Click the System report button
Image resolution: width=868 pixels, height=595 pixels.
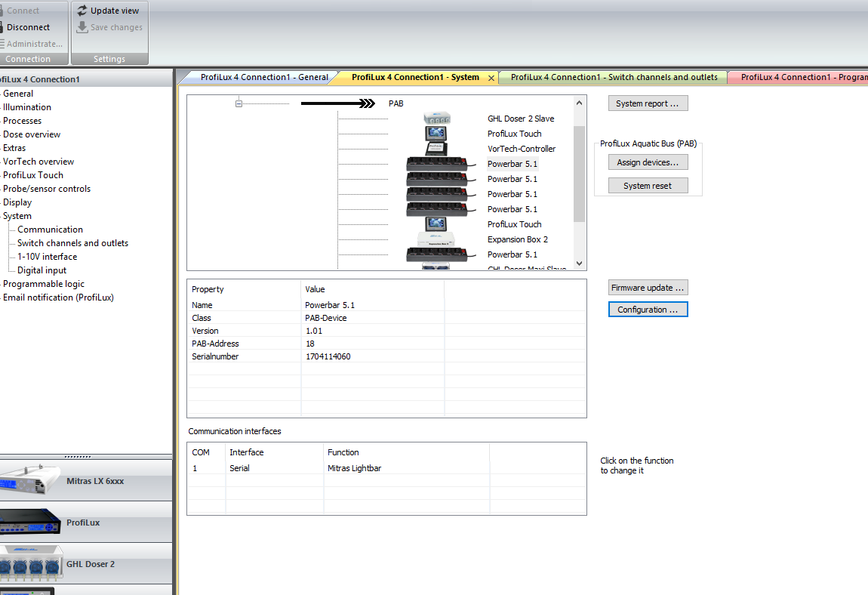click(x=648, y=103)
